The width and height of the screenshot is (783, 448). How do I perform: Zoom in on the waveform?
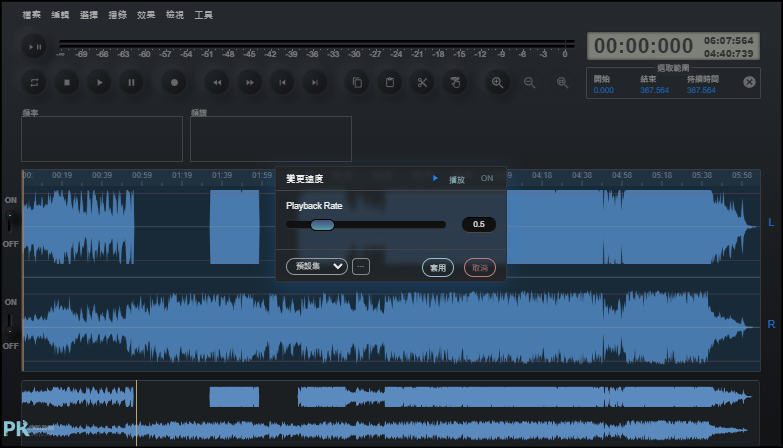(497, 82)
